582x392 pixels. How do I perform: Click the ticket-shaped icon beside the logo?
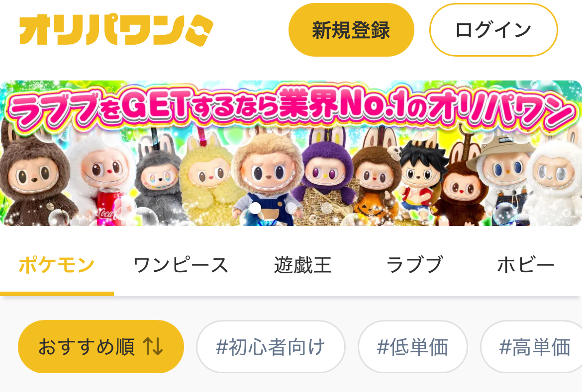tap(199, 30)
